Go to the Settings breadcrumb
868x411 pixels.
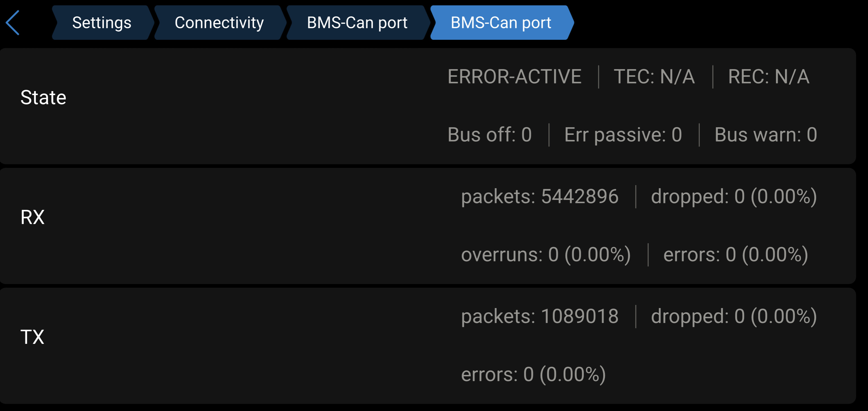click(x=101, y=23)
